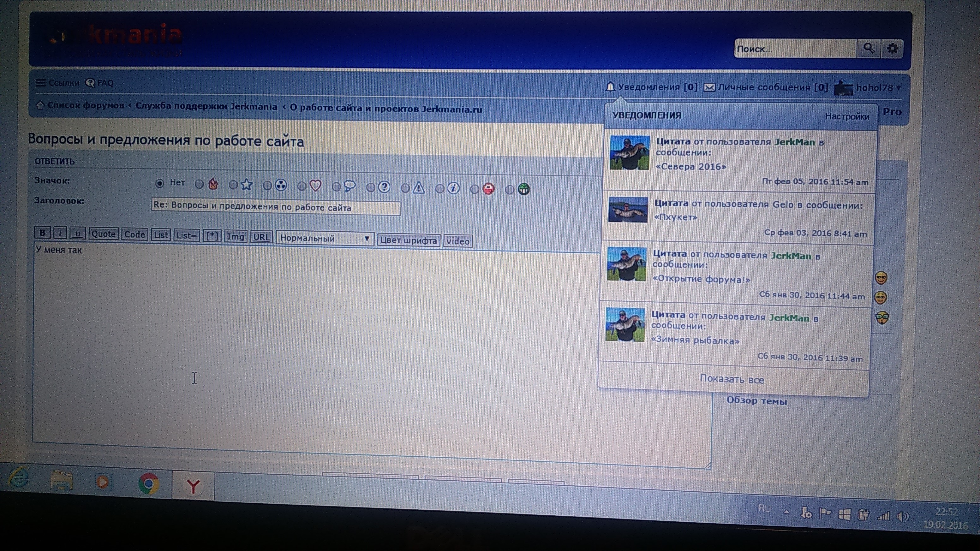This screenshot has width=980, height=551.
Task: Click inside the Заголовок subject field
Action: [276, 207]
